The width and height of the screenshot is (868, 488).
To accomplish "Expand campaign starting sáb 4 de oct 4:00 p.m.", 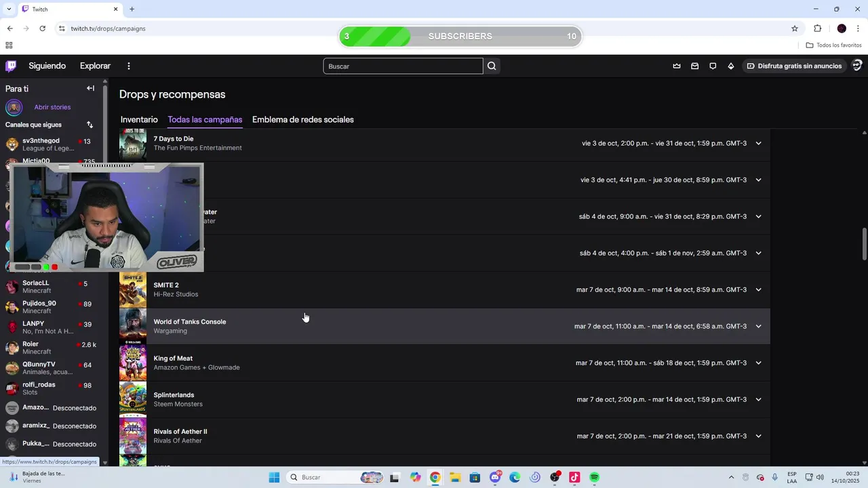I will pos(758,253).
